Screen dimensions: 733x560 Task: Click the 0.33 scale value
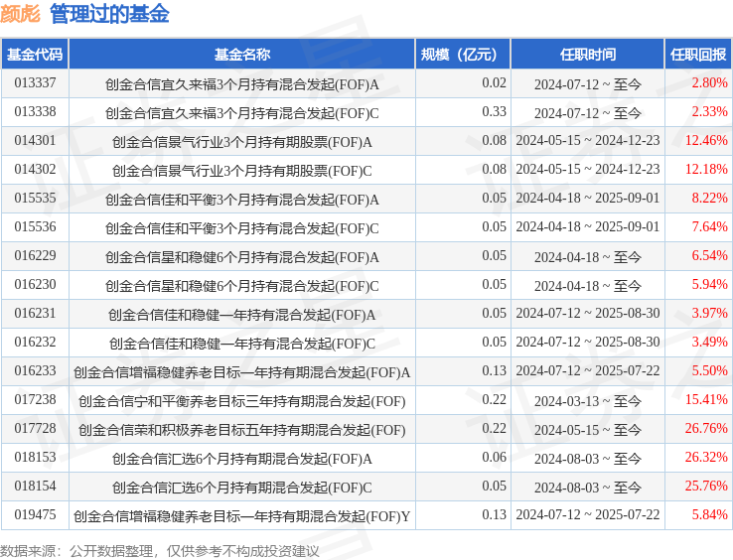pos(494,112)
